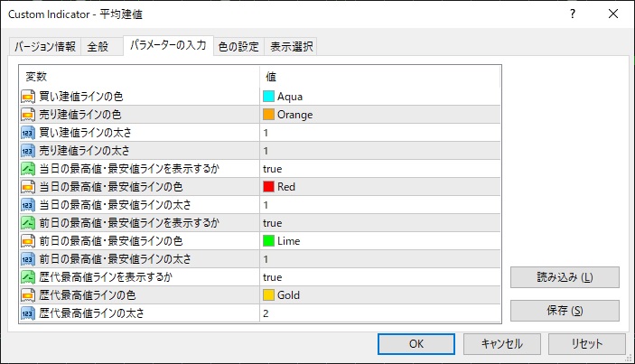635x364 pixels.
Task: Click the color-type icon beside 売り建値ラインの色
Action: point(28,115)
